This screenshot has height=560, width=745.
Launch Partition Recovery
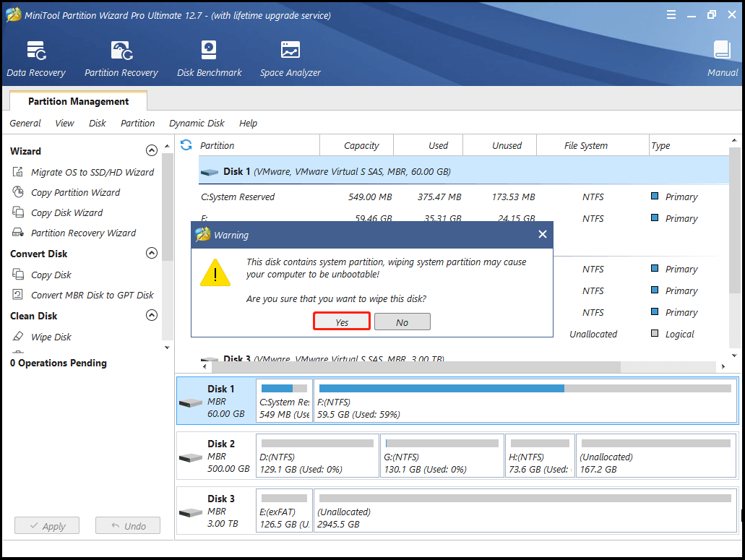pyautogui.click(x=120, y=58)
